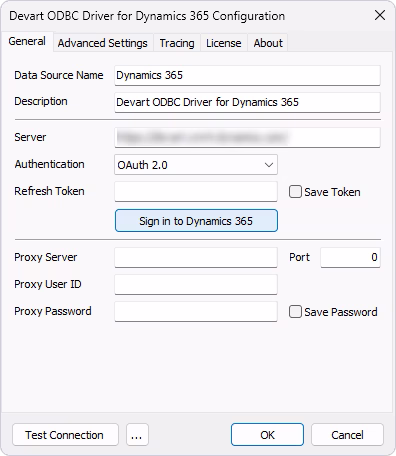The width and height of the screenshot is (396, 456).
Task: Click the Description input field
Action: pyautogui.click(x=247, y=102)
